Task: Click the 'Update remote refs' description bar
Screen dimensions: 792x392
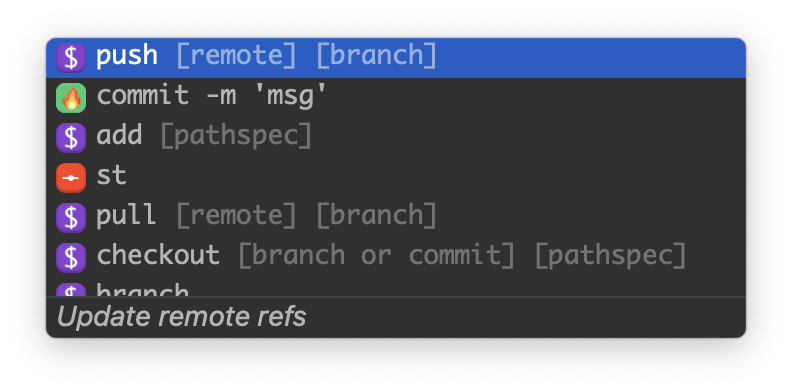Action: (x=395, y=317)
